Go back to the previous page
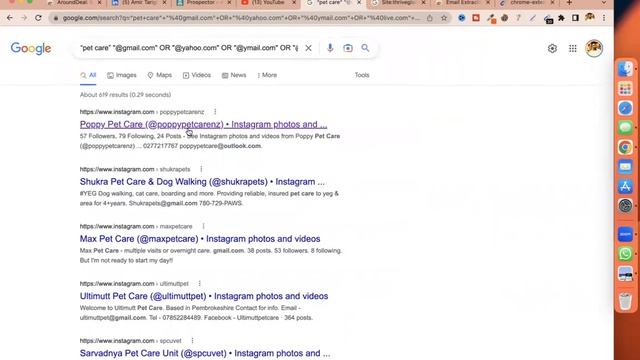This screenshot has width=640, height=360. pos(10,18)
